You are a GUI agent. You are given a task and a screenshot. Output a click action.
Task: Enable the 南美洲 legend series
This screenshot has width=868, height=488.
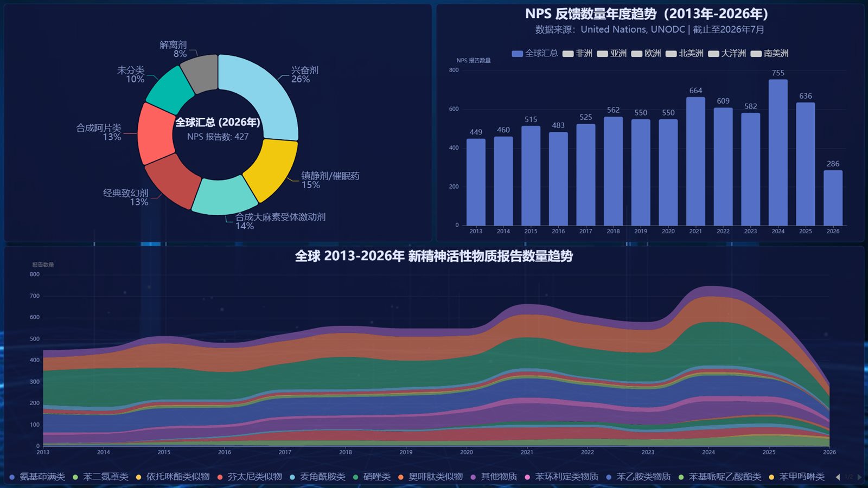[x=769, y=53]
